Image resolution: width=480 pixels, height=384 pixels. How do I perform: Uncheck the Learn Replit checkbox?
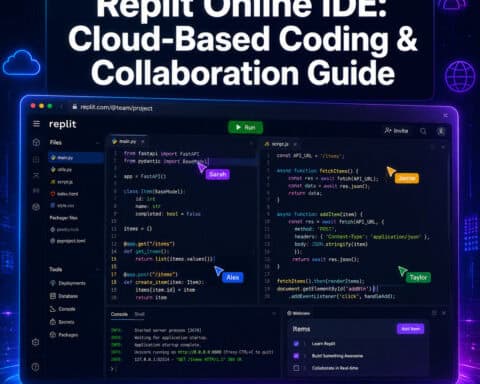click(296, 343)
